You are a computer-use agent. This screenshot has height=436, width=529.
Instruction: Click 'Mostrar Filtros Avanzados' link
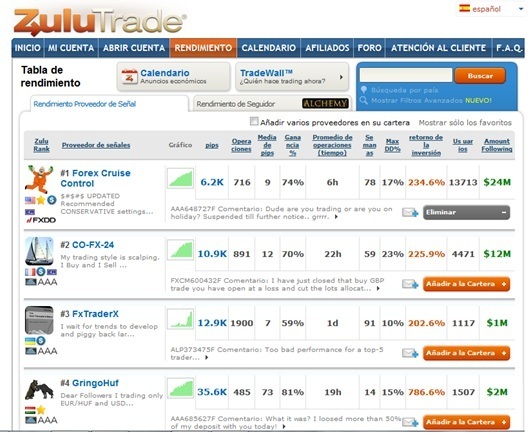(417, 100)
